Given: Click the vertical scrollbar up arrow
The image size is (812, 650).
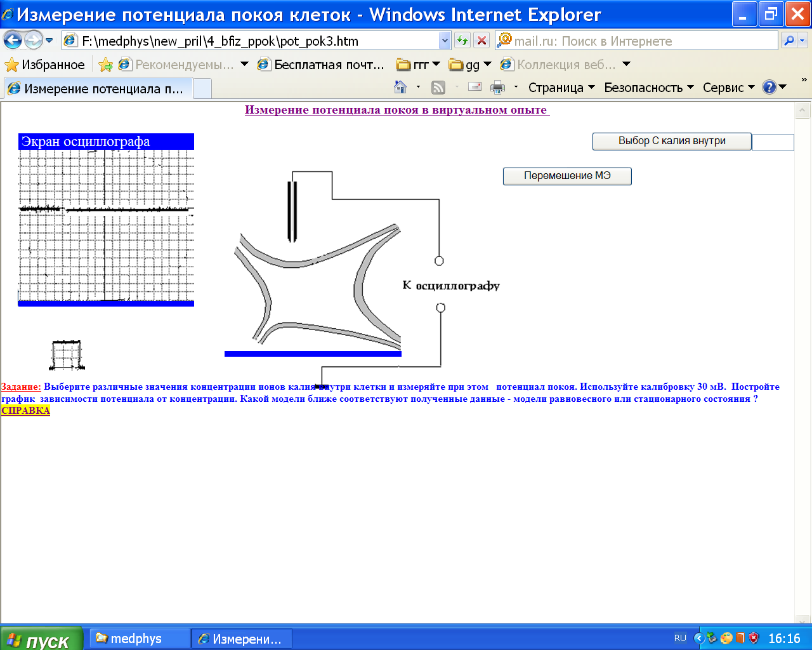Looking at the screenshot, I should pos(802,111).
